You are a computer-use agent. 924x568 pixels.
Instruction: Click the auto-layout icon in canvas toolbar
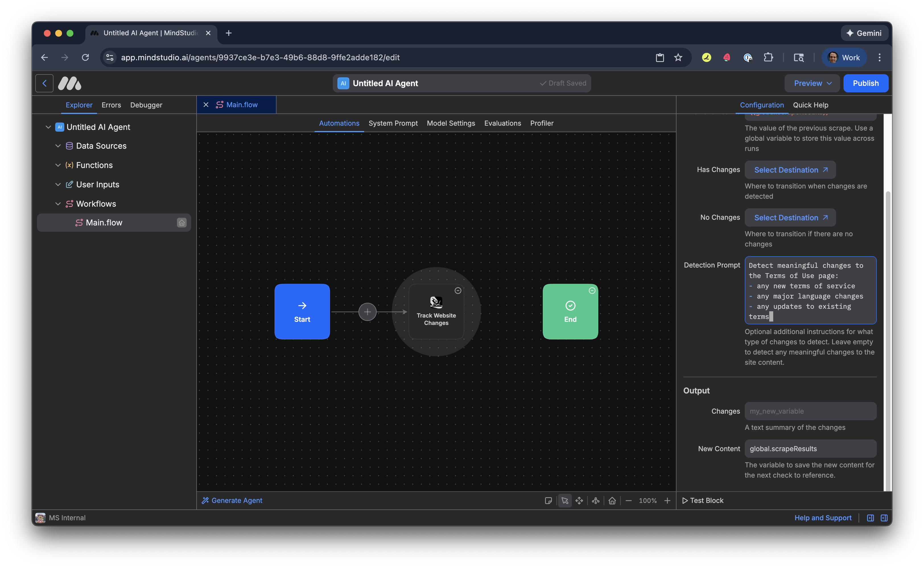coord(595,500)
